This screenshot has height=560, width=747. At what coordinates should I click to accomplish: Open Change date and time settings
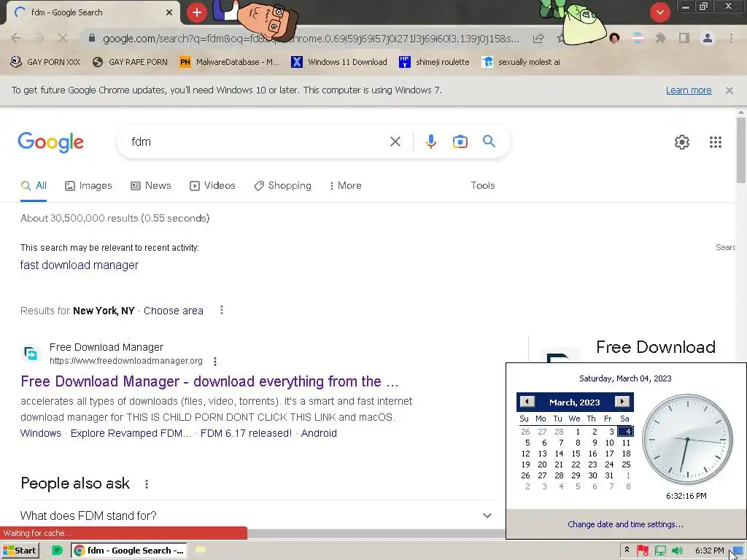tap(625, 524)
